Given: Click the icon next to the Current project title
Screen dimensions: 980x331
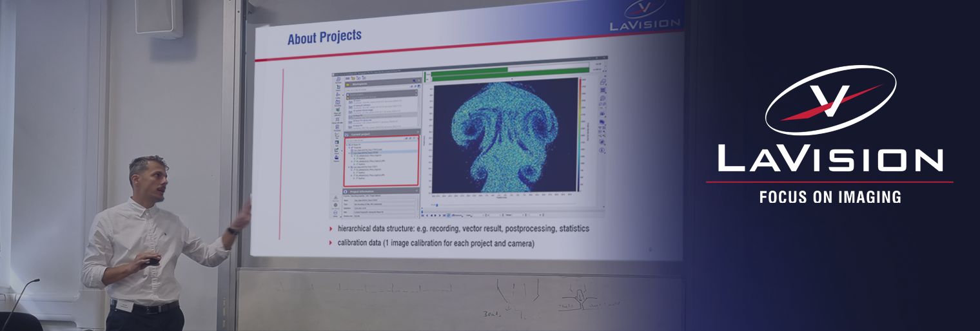Looking at the screenshot, I should point(347,133).
